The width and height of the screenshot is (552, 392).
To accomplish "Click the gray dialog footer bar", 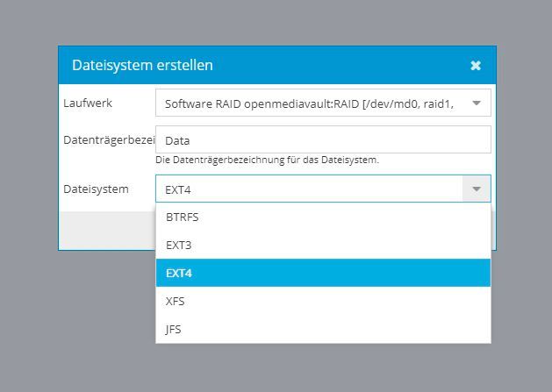I will (105, 231).
